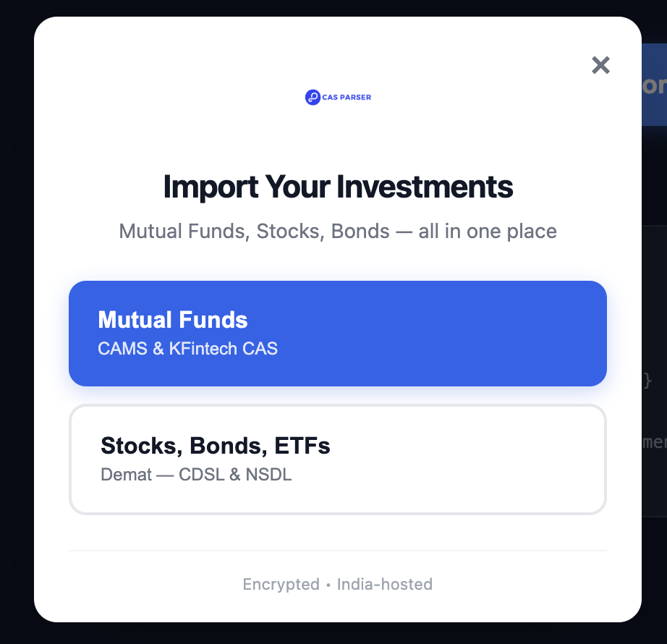Click the CAS PARSER brand text
This screenshot has width=667, height=644.
(347, 97)
